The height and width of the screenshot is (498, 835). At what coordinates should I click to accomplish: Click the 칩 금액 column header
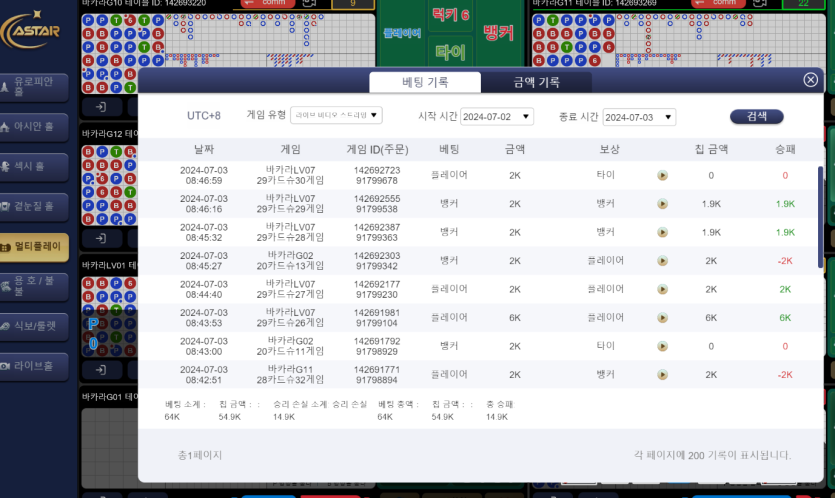pos(711,150)
